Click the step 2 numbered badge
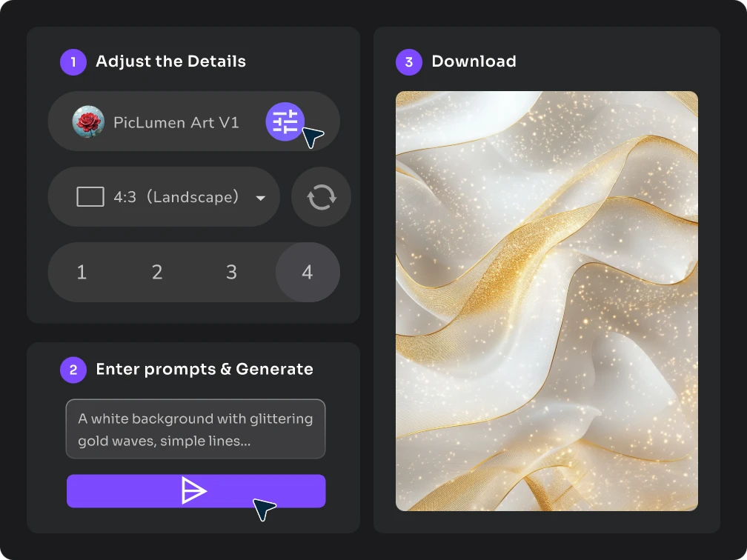747x560 pixels. tap(73, 369)
